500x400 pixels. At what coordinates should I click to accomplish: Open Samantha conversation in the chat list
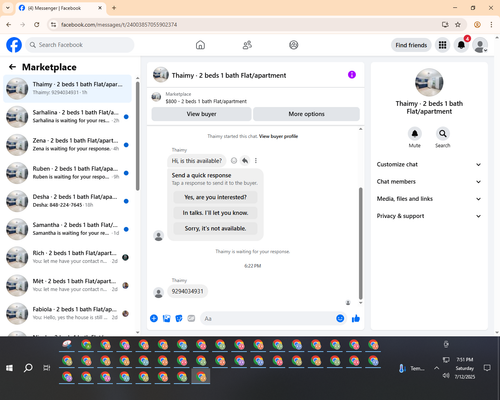[x=68, y=229]
